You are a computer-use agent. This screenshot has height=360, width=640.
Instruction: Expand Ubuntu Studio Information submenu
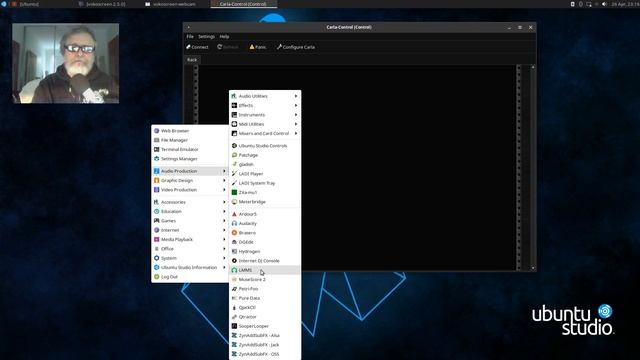point(190,267)
